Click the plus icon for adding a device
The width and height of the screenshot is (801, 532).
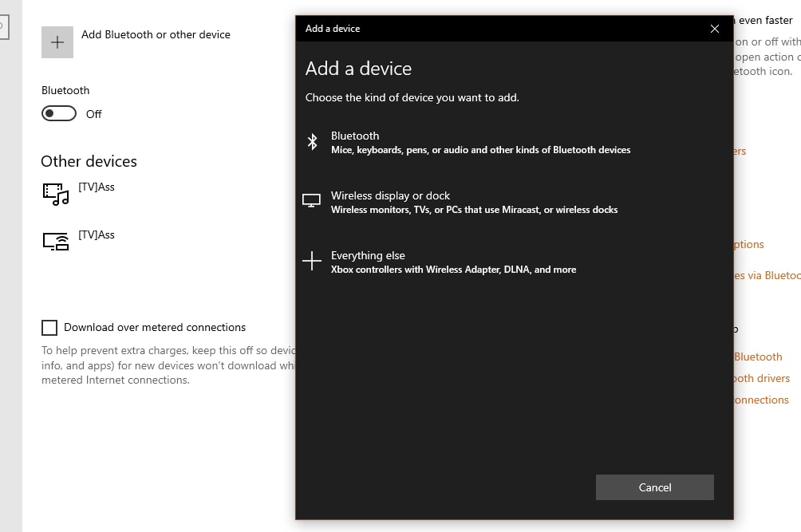pos(57,42)
